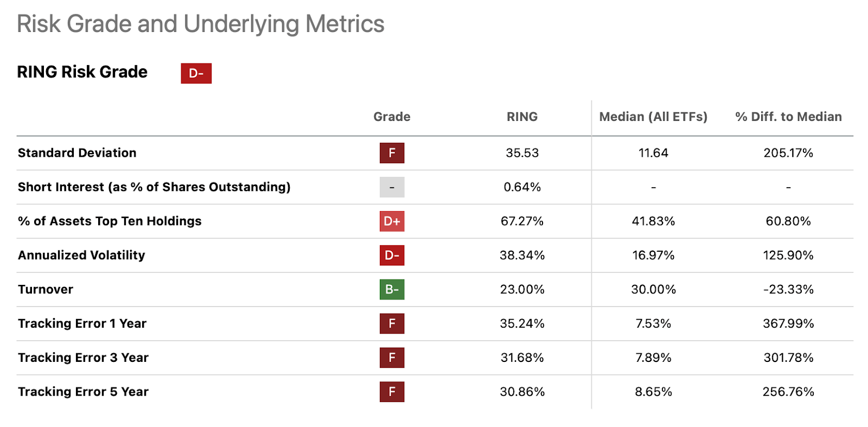Click the F badge for Tracking Error 3 Year
868x427 pixels.
click(392, 358)
